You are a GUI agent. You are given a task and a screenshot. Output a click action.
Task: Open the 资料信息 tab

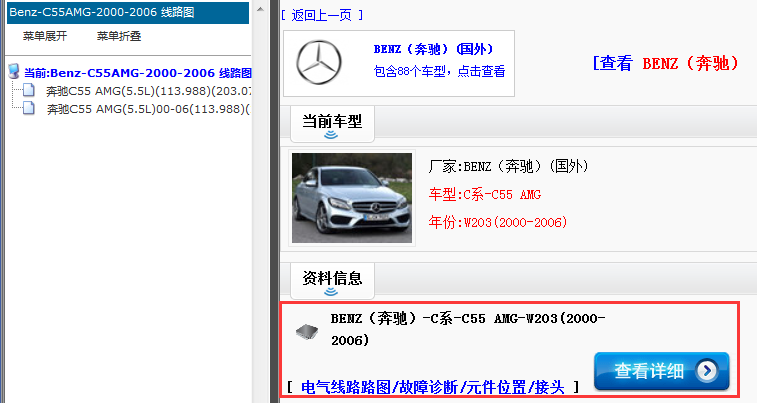[332, 281]
